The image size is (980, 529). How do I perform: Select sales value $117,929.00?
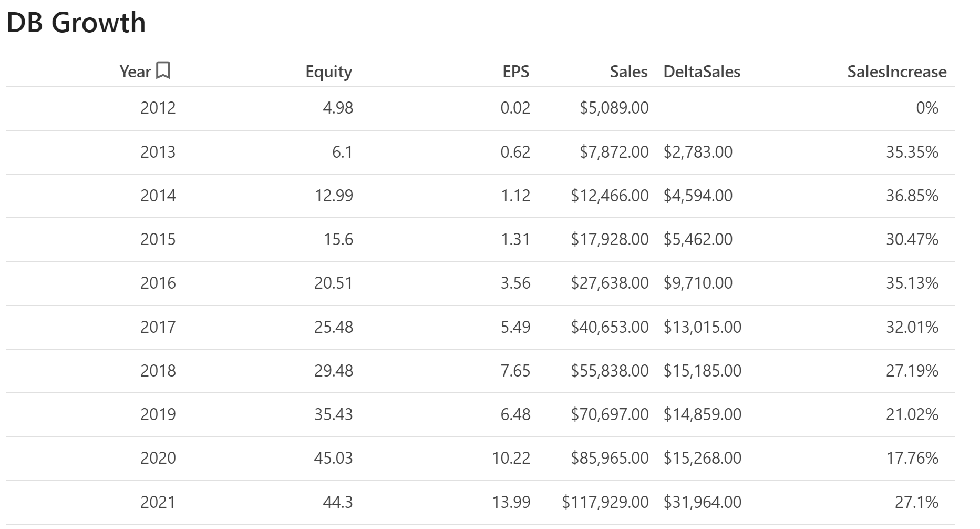click(x=605, y=502)
